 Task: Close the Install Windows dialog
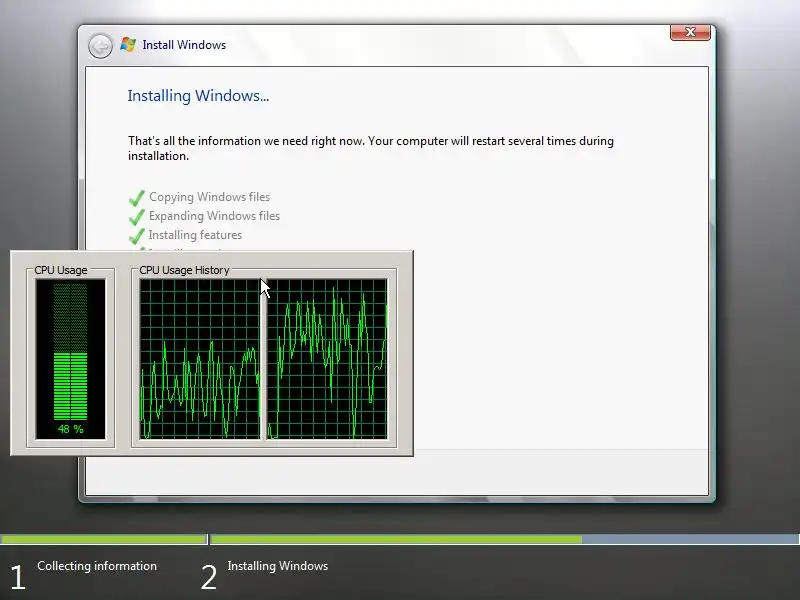click(690, 32)
